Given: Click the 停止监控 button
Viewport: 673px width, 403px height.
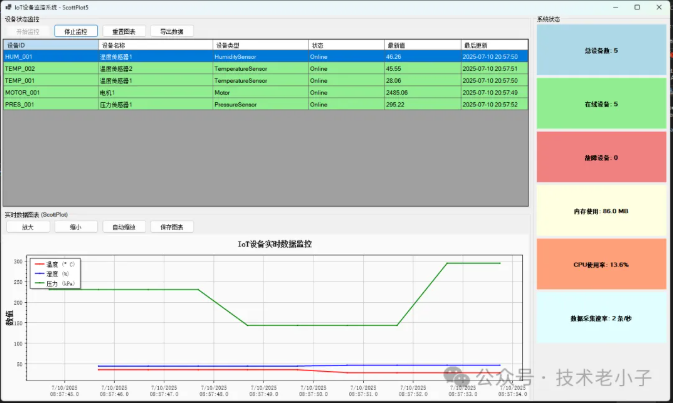Looking at the screenshot, I should tap(76, 31).
